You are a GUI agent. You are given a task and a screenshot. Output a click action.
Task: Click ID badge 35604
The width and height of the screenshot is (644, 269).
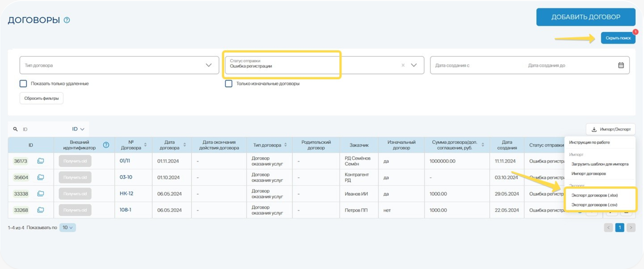(21, 177)
